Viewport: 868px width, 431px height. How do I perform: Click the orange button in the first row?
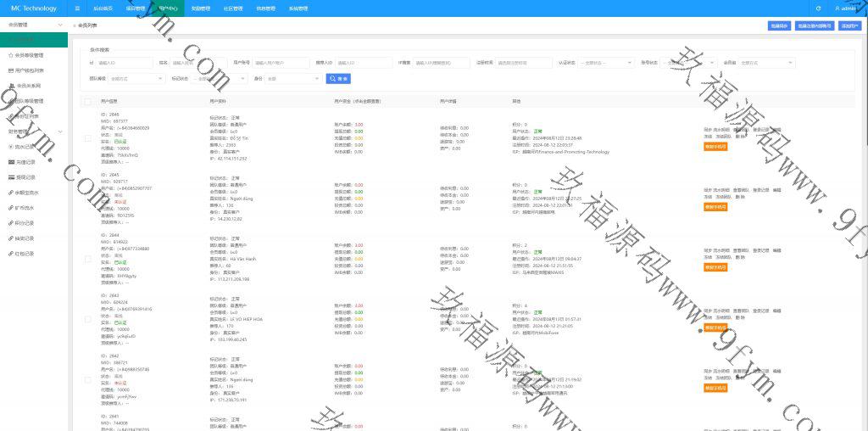tap(715, 146)
